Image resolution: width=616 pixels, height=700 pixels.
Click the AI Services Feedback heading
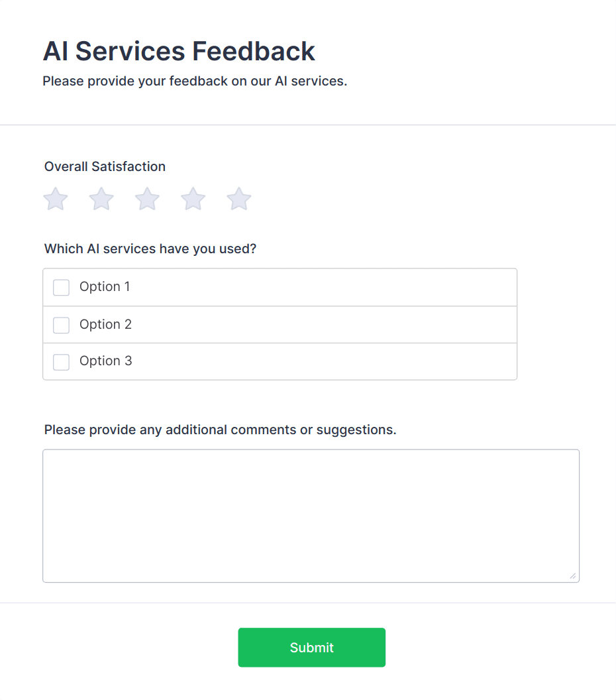[179, 50]
